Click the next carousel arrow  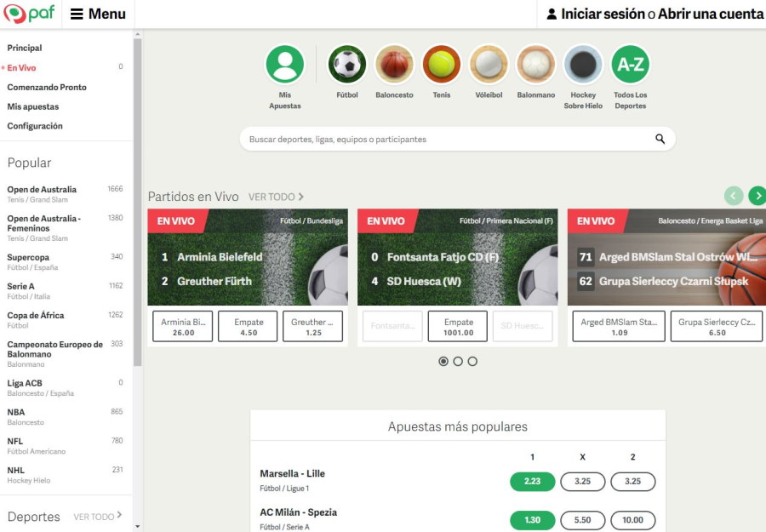(757, 196)
